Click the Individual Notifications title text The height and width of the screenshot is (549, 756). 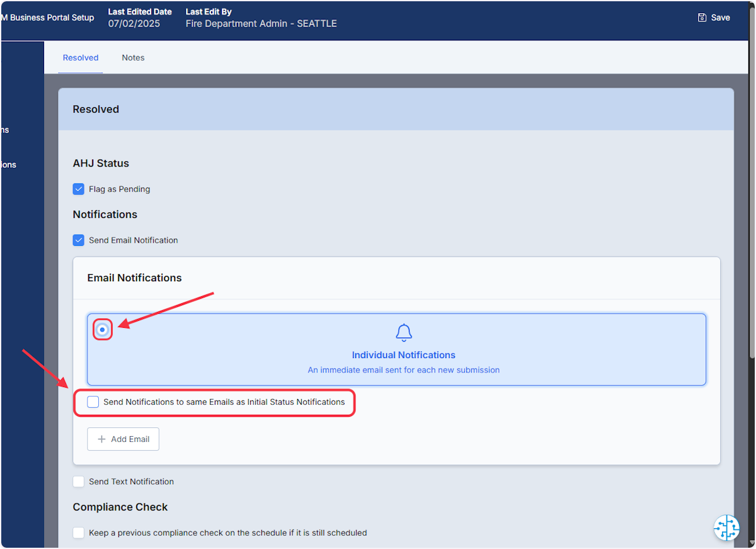click(404, 355)
